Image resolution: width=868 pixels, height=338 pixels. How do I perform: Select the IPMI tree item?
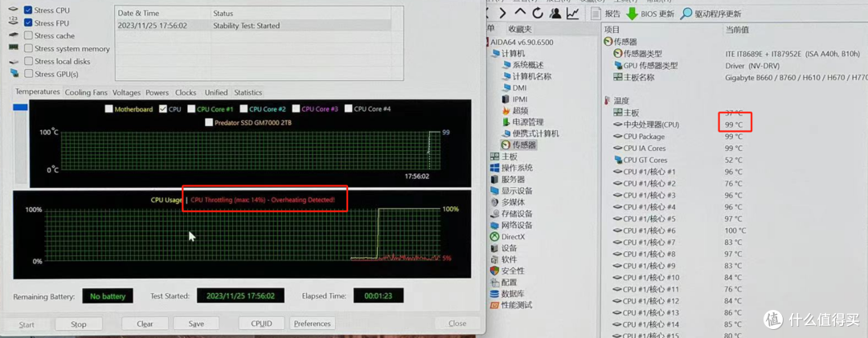[x=515, y=99]
